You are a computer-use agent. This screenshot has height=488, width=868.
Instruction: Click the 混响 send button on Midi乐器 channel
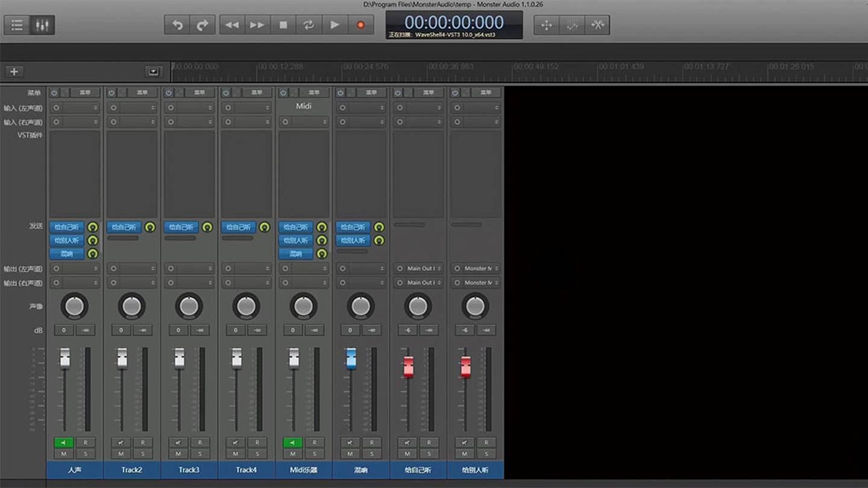pyautogui.click(x=296, y=253)
